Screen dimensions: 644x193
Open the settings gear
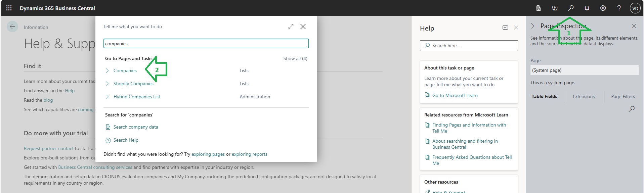coord(603,8)
